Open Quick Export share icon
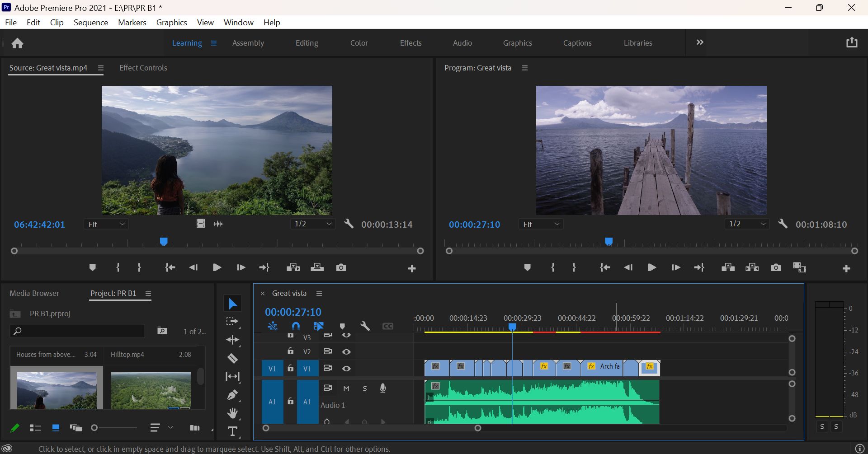This screenshot has height=454, width=868. [852, 42]
